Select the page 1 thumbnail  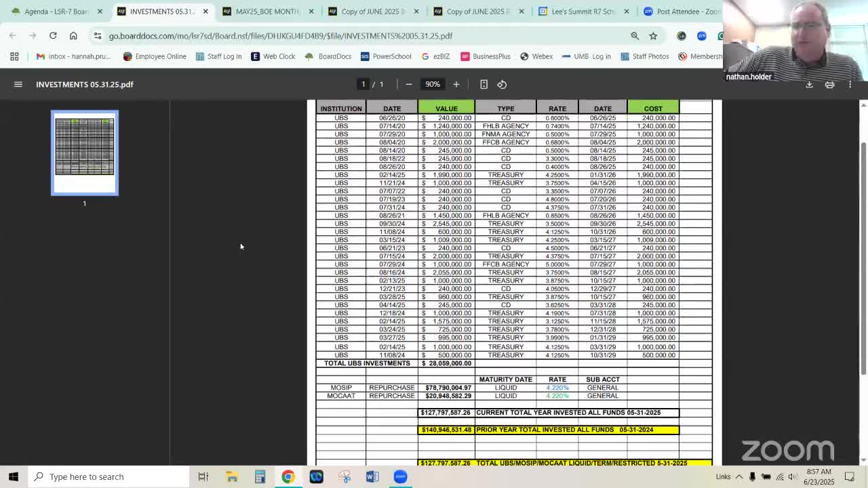coord(85,153)
